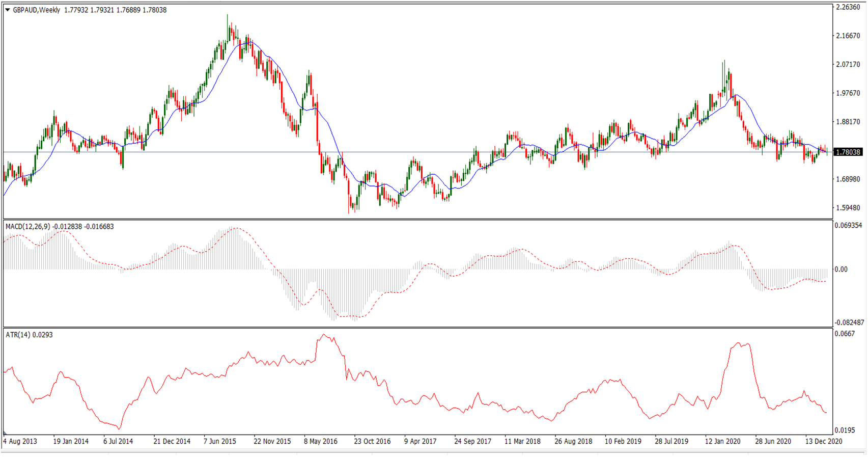
Task: Select the 12 Jan 2020 date label
Action: pos(722,441)
